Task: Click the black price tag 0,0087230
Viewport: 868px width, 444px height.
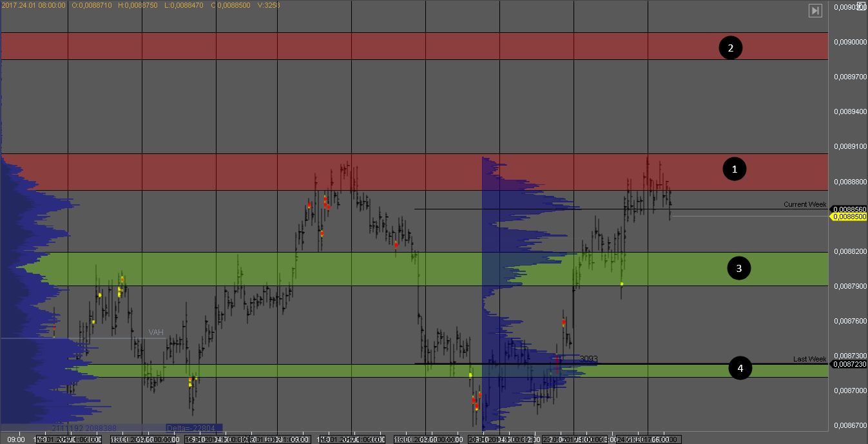Action: click(849, 365)
